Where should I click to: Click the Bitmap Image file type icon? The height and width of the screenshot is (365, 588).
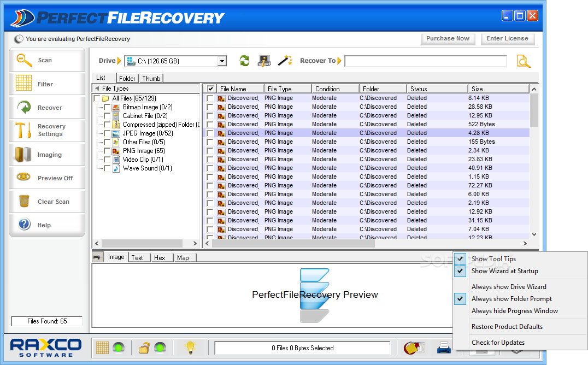116,107
